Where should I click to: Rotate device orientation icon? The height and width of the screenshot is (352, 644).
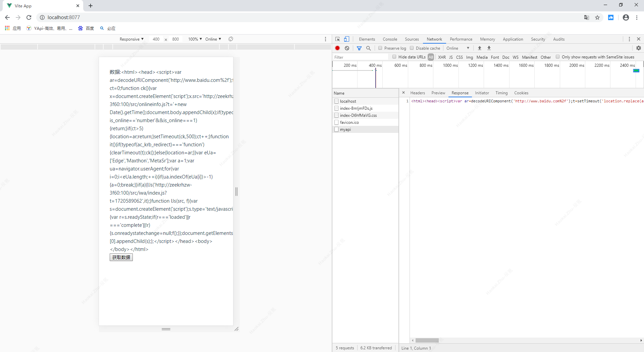tap(231, 39)
